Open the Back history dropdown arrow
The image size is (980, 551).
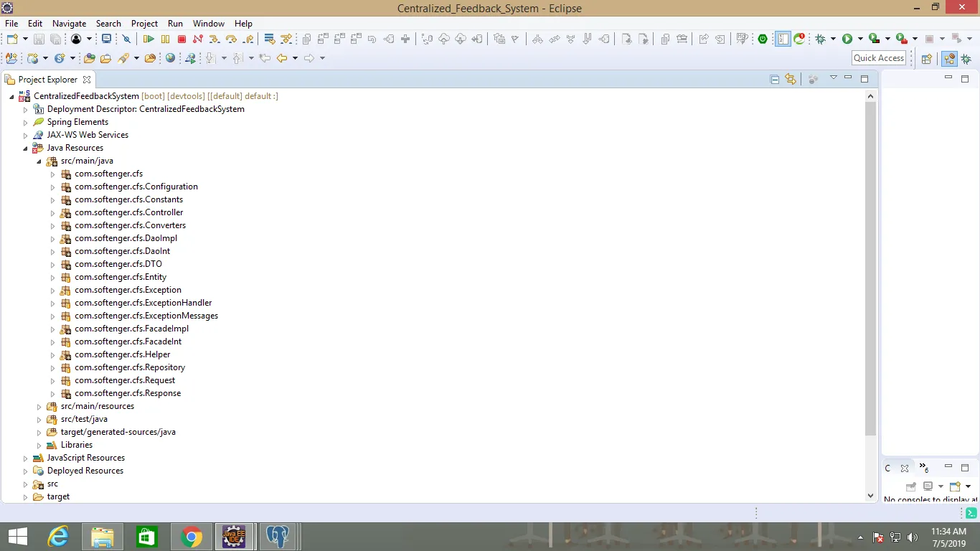(x=295, y=58)
